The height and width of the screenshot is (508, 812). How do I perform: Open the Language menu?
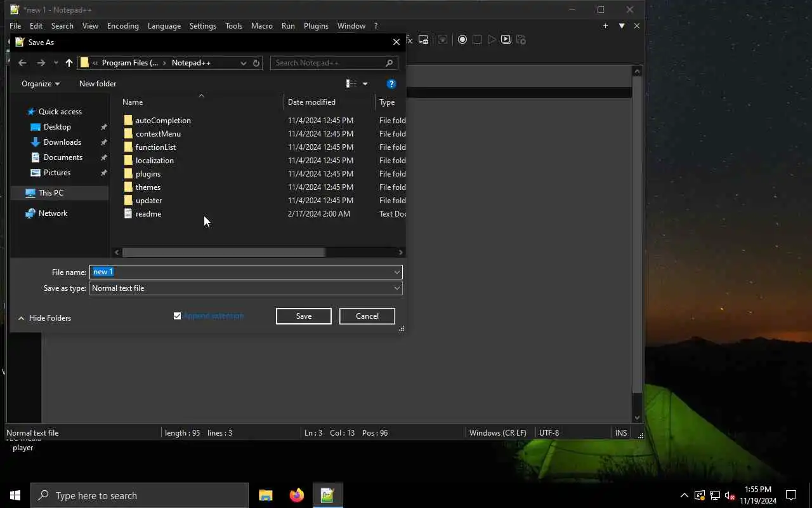pyautogui.click(x=164, y=26)
